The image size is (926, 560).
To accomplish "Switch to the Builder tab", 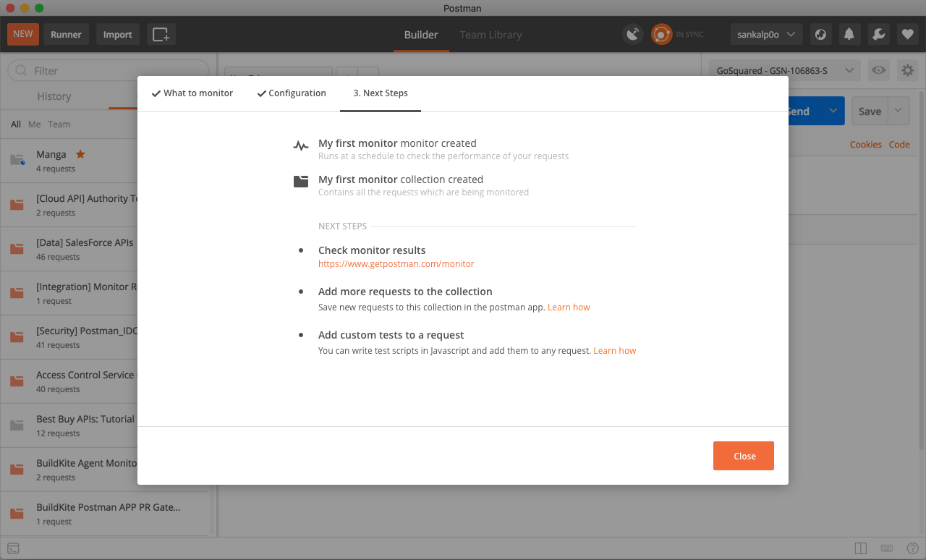I will [x=421, y=34].
